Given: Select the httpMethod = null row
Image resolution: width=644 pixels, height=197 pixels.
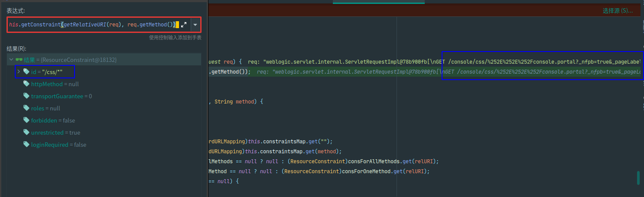Looking at the screenshot, I should click(55, 84).
